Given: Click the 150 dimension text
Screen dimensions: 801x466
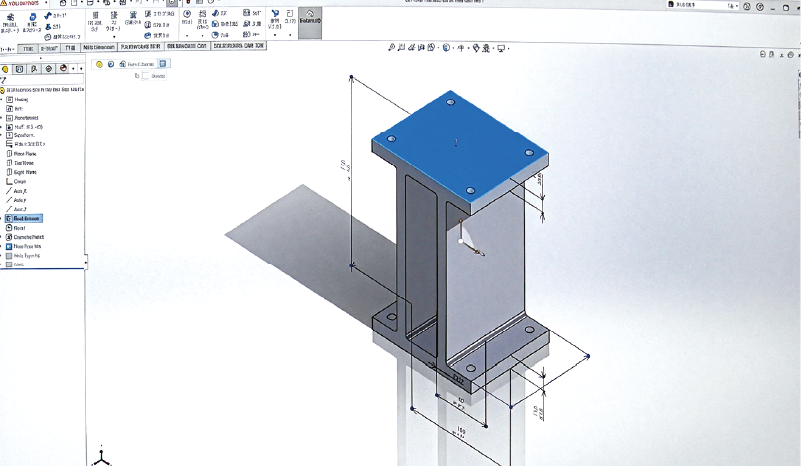Looking at the screenshot, I should point(461,432).
